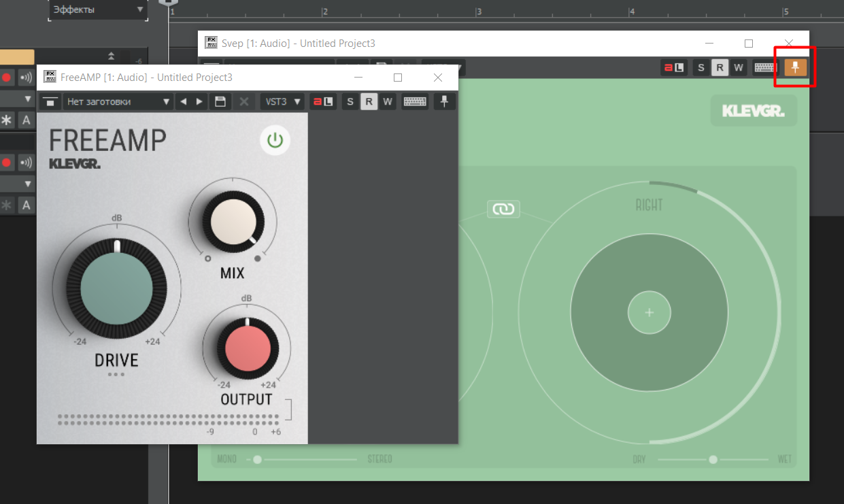Click the FX icon in Svep title bar
The image size is (844, 504).
(211, 43)
